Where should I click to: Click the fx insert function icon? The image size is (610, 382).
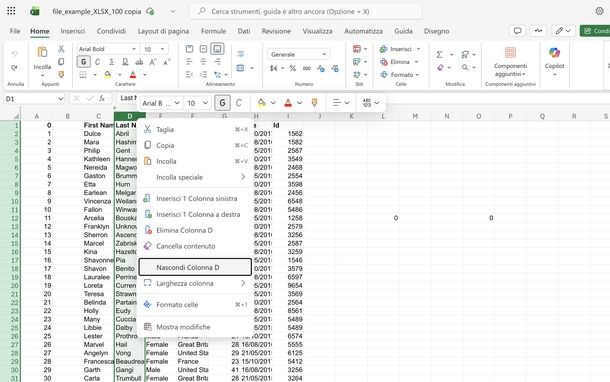tap(102, 98)
